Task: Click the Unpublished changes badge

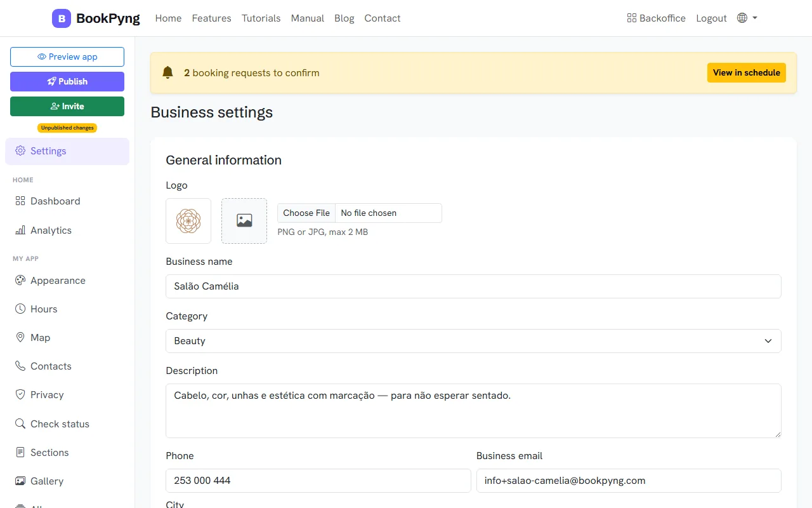Action: coord(67,128)
